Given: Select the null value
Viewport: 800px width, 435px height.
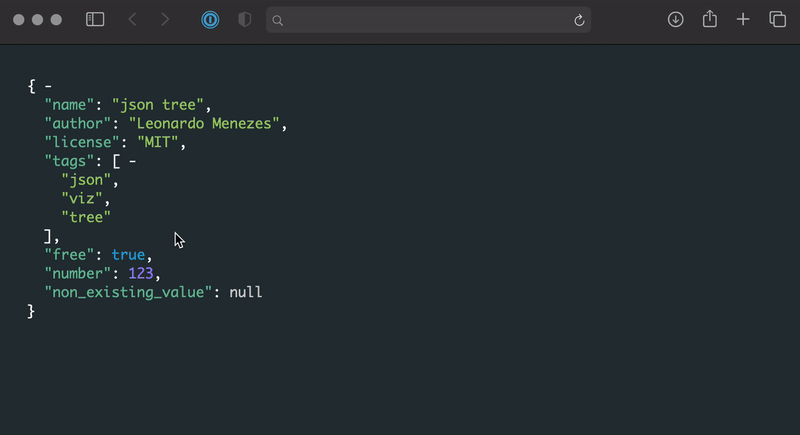Looking at the screenshot, I should click(245, 292).
